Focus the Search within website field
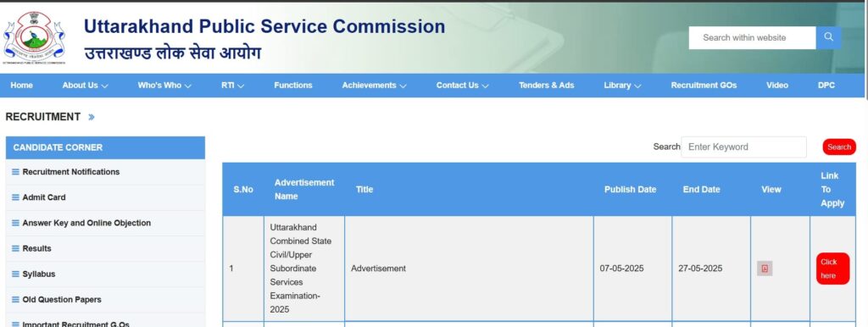This screenshot has height=327, width=868. click(753, 37)
